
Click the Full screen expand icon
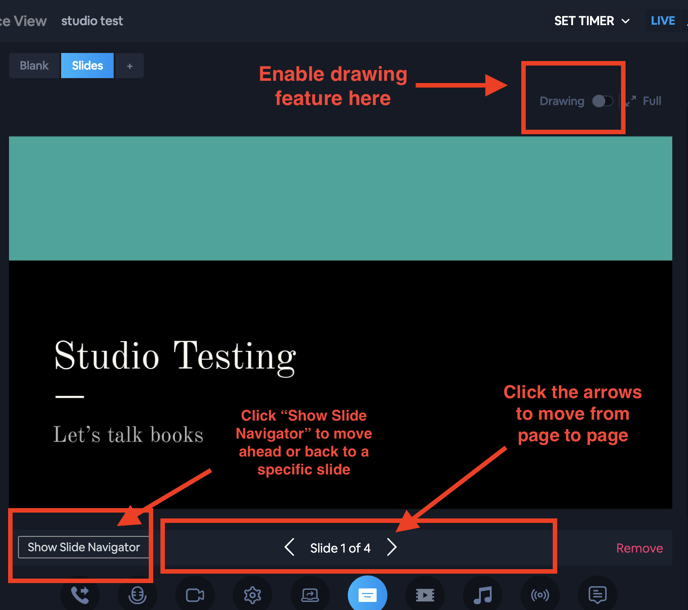(631, 101)
